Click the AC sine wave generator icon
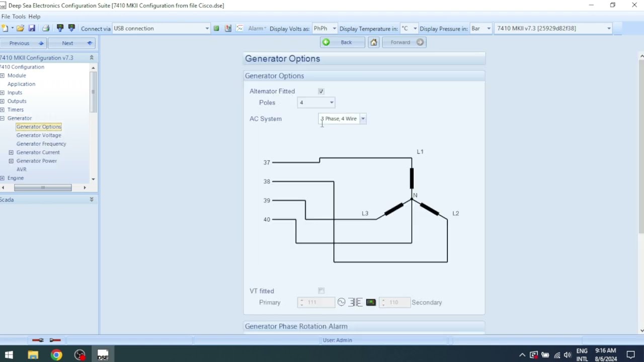This screenshot has width=644, height=362. click(x=341, y=302)
